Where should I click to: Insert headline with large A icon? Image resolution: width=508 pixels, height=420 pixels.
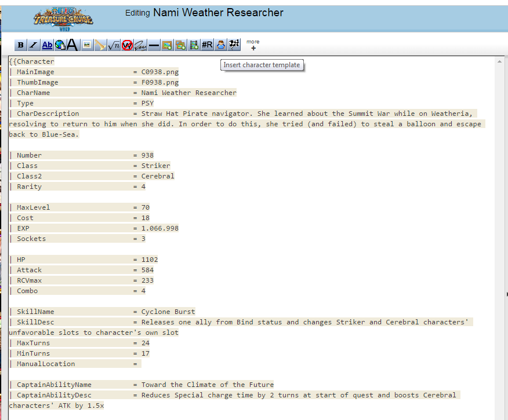(x=72, y=45)
